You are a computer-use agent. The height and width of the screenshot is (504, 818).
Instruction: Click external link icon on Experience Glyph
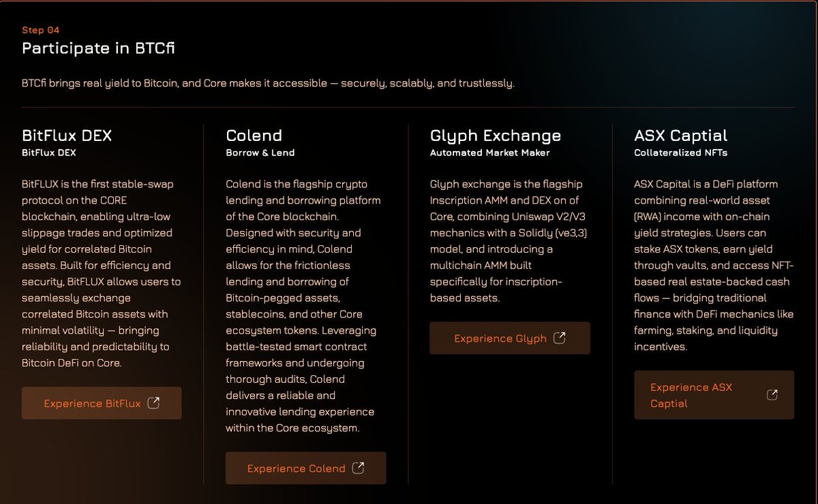click(560, 338)
